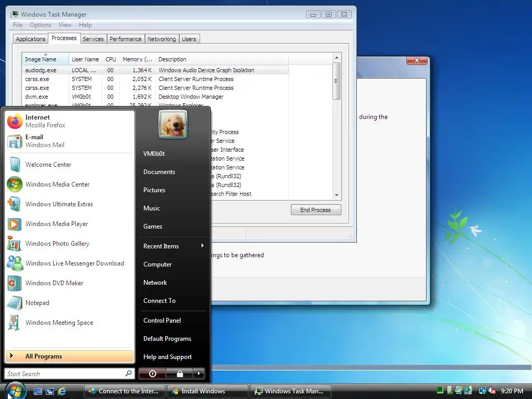
Task: Launch Windows Meeting Space
Action: click(70, 322)
